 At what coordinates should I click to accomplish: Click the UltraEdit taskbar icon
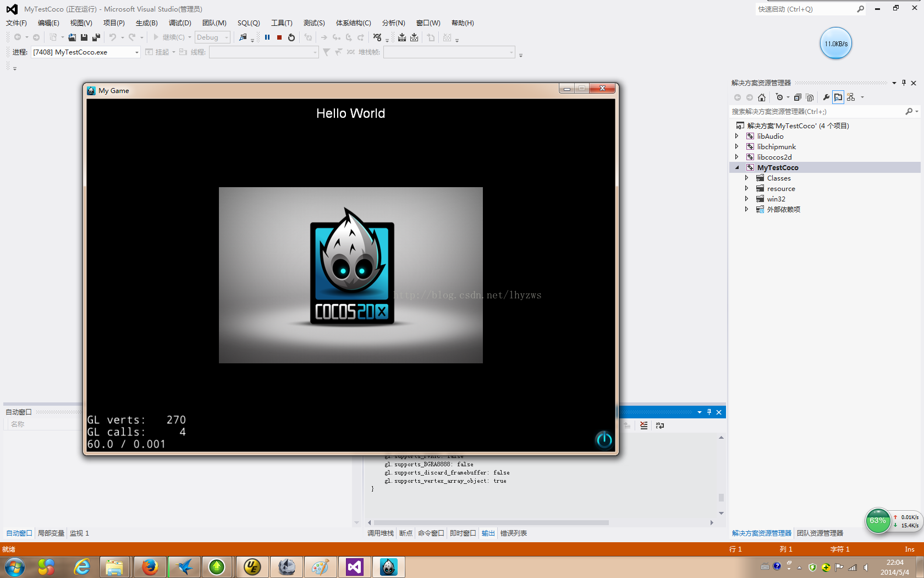(252, 567)
